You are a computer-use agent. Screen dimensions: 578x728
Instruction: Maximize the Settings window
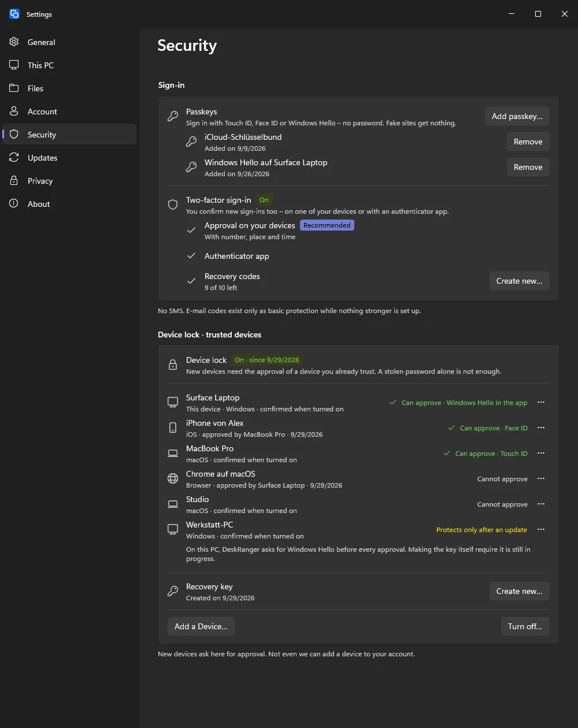pyautogui.click(x=538, y=14)
